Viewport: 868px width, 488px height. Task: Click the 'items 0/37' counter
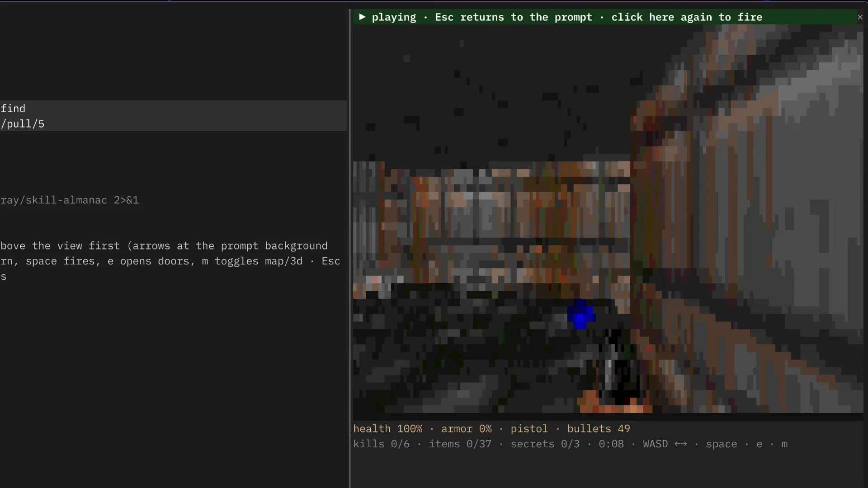click(460, 444)
